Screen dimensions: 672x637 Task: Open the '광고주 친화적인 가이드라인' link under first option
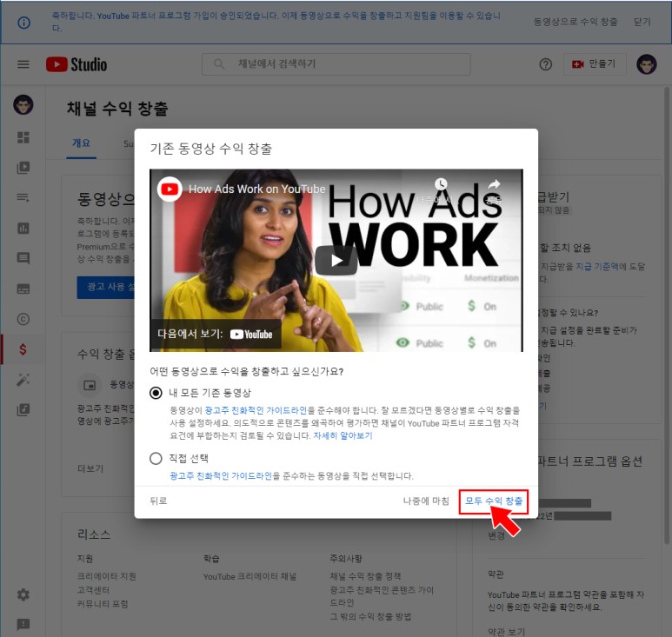256,410
